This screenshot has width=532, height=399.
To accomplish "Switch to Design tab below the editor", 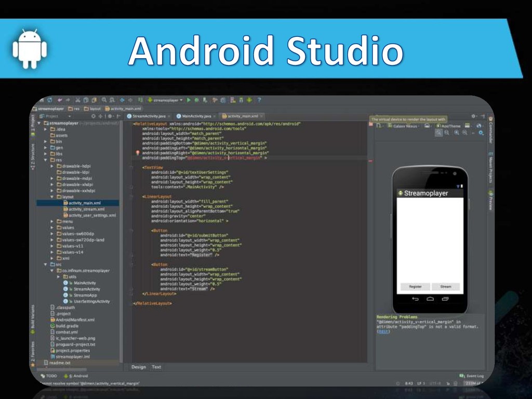I will coord(138,367).
